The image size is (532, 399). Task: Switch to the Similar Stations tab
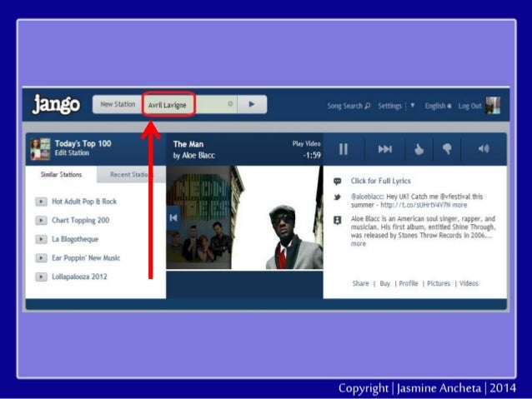[61, 174]
